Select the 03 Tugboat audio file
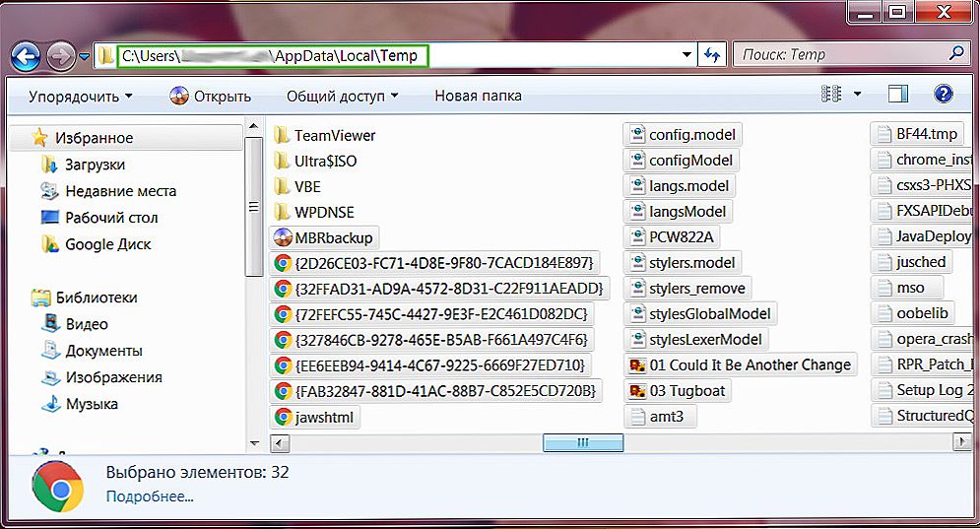 click(x=678, y=391)
